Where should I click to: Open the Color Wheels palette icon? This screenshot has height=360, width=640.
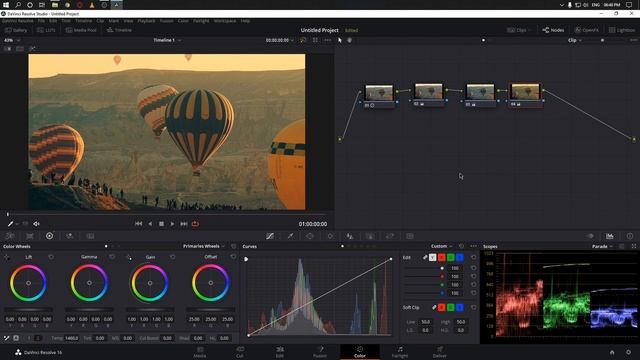coord(49,236)
